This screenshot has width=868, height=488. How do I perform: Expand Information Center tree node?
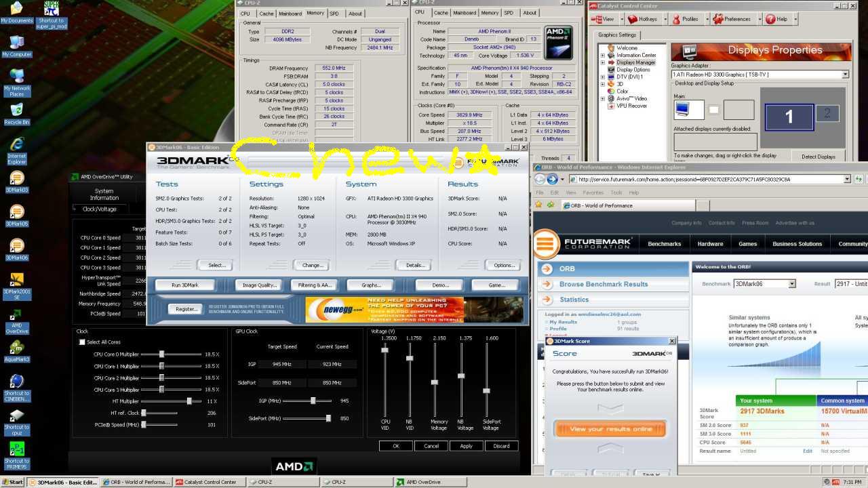coord(602,55)
